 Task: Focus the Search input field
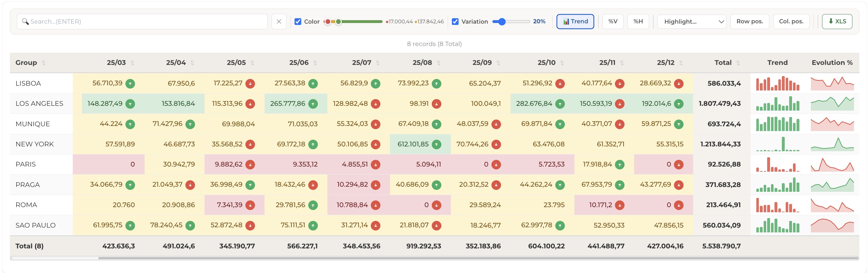pyautogui.click(x=142, y=22)
